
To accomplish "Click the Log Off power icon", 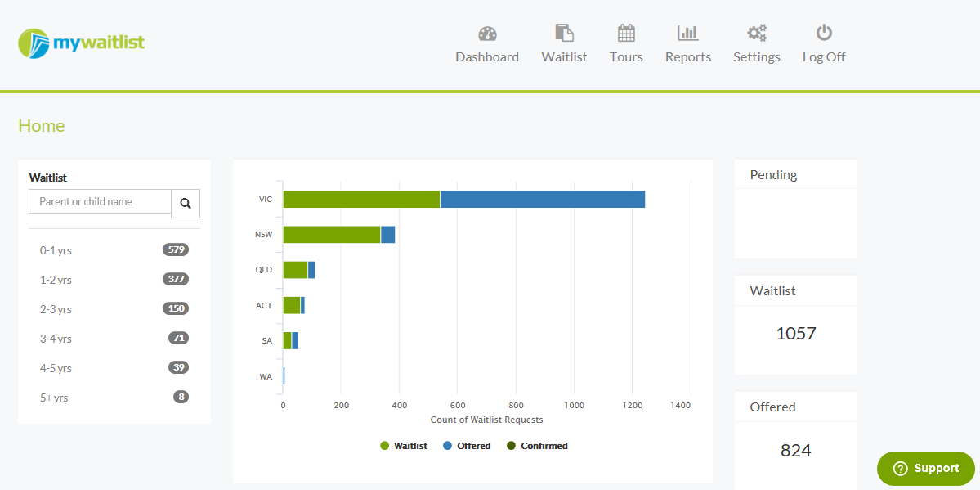I will [824, 34].
